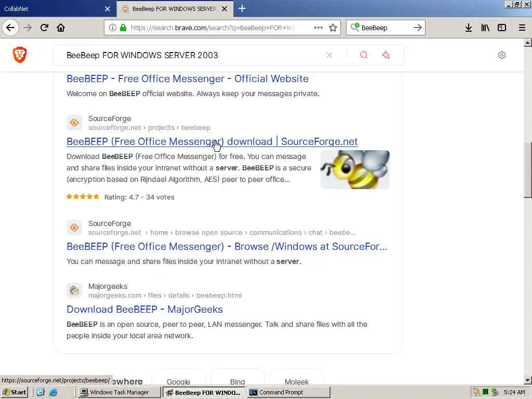
Task: Go back to the previous page
Action: [10, 28]
